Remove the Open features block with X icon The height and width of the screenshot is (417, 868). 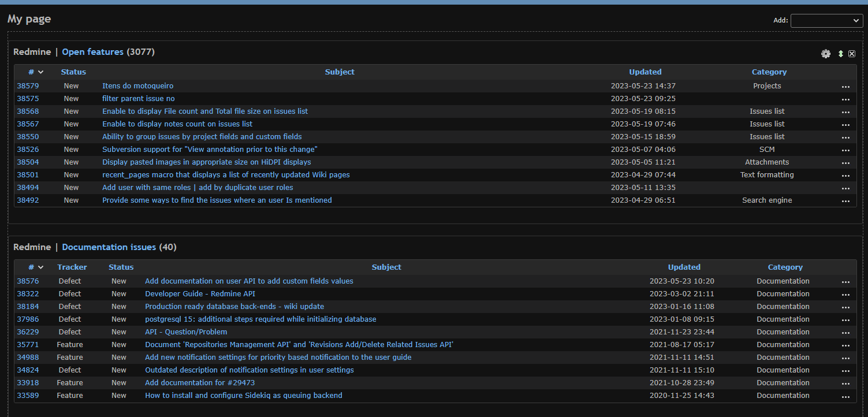[852, 54]
